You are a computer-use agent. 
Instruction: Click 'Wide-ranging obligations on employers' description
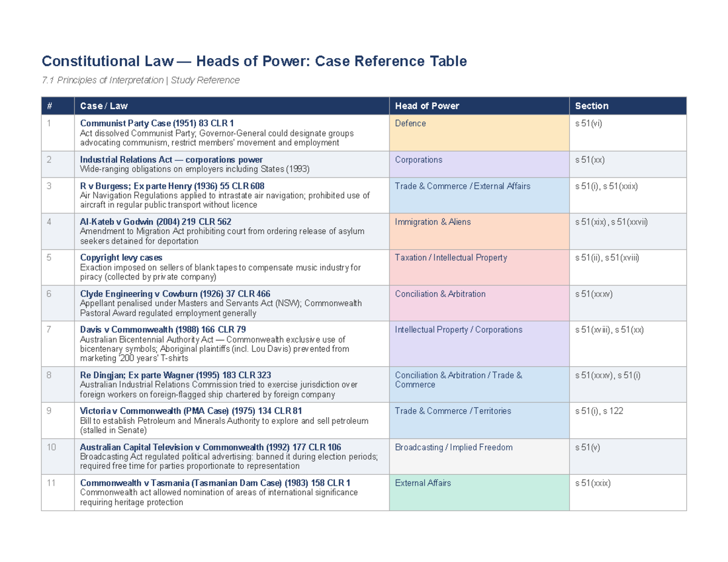(x=194, y=169)
